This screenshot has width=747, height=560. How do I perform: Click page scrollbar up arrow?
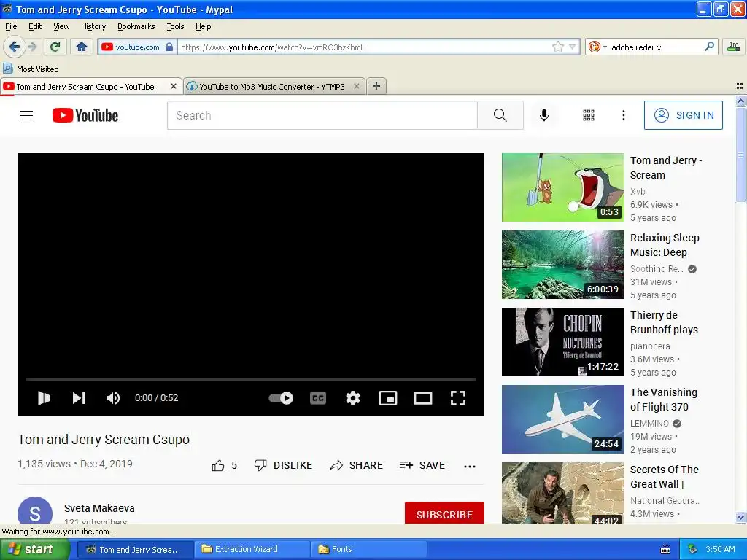[740, 101]
